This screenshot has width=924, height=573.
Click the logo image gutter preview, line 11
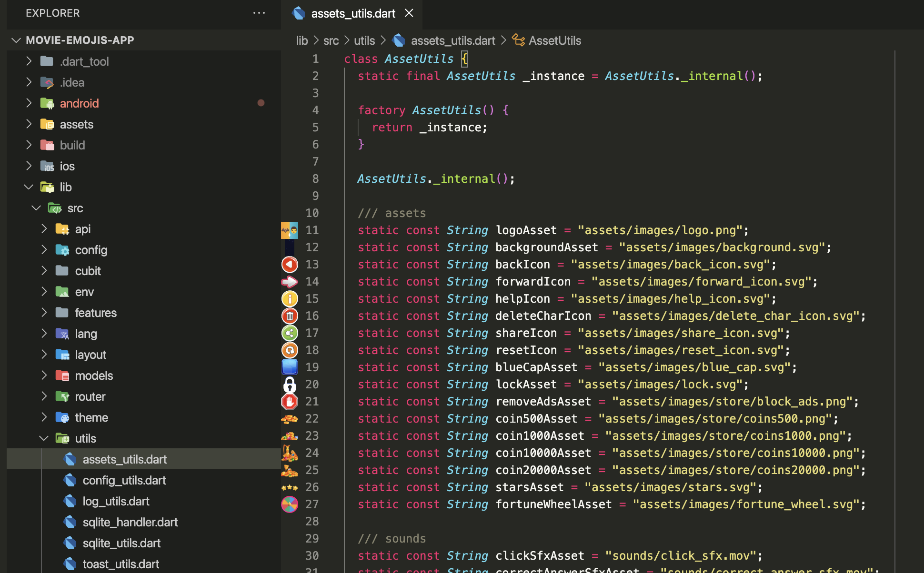pos(290,230)
